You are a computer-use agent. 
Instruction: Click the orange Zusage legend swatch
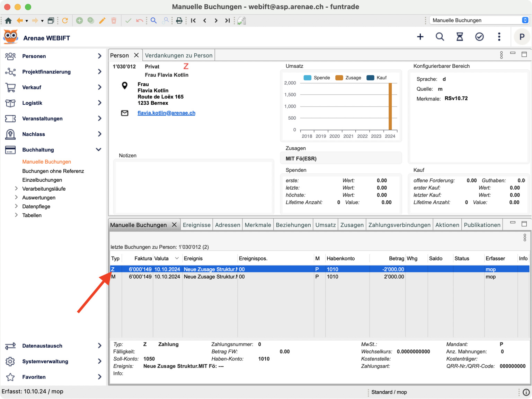point(339,78)
